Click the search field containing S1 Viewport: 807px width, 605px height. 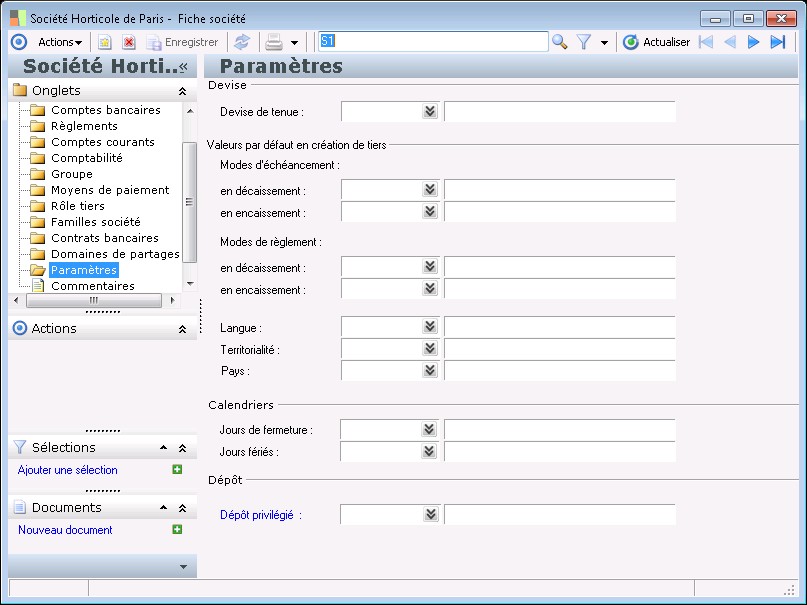(x=433, y=42)
